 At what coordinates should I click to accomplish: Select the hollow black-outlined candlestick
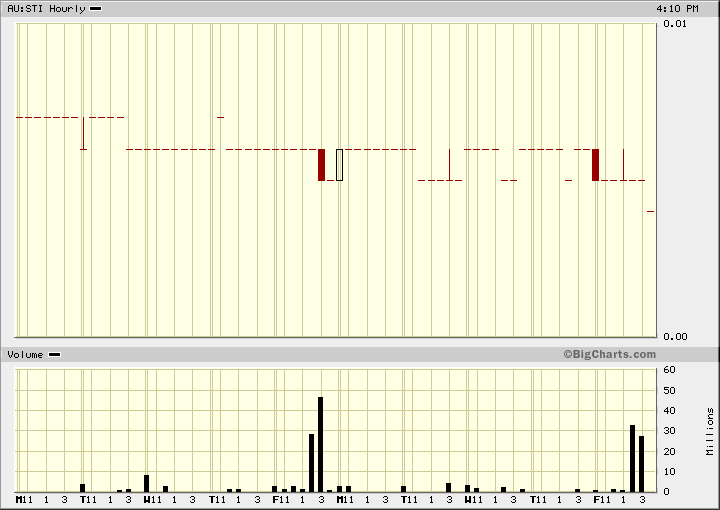pyautogui.click(x=339, y=165)
